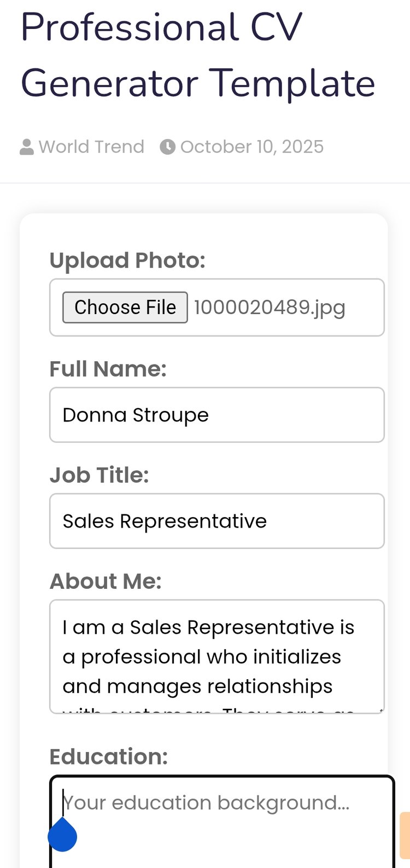Click the orange floating button at right edge
Viewport: 410px width, 868px height.
405,835
